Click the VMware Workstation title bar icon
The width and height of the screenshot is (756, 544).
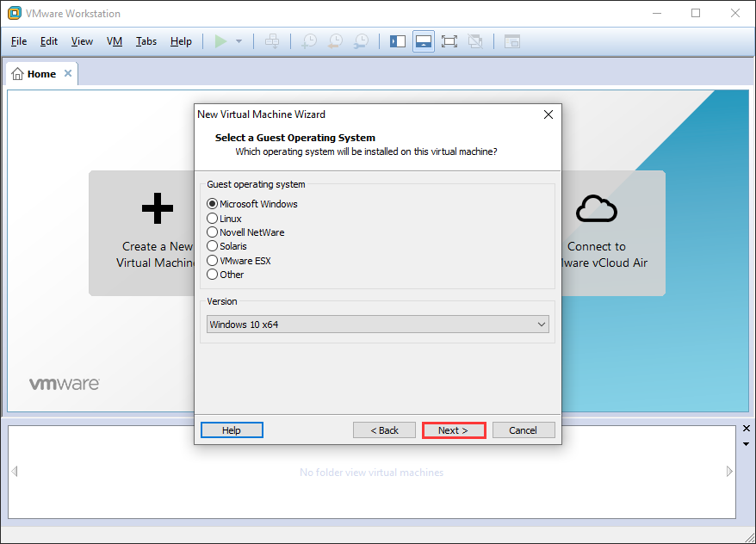(x=15, y=13)
